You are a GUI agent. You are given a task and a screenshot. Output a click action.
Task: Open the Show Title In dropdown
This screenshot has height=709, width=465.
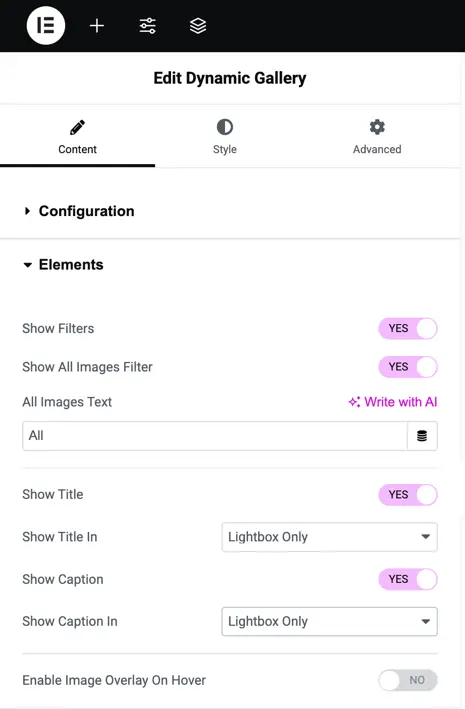(329, 537)
